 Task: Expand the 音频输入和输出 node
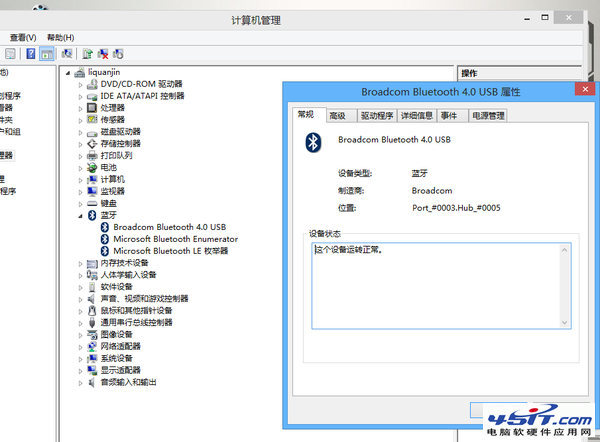tap(80, 383)
